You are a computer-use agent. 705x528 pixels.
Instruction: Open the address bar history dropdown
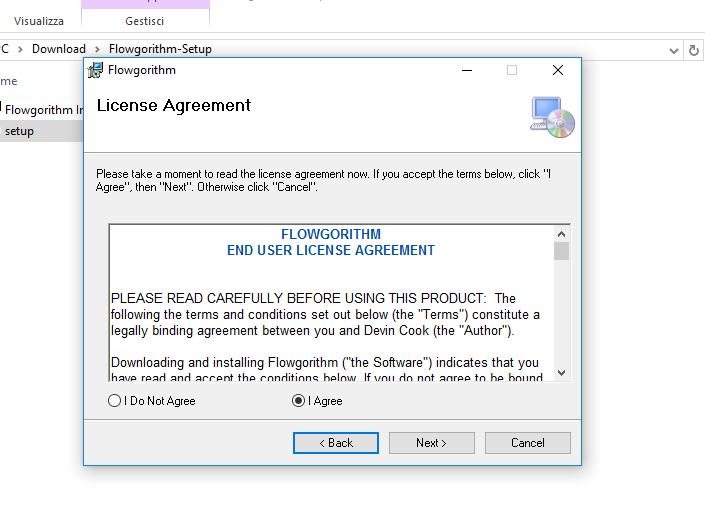[x=673, y=49]
